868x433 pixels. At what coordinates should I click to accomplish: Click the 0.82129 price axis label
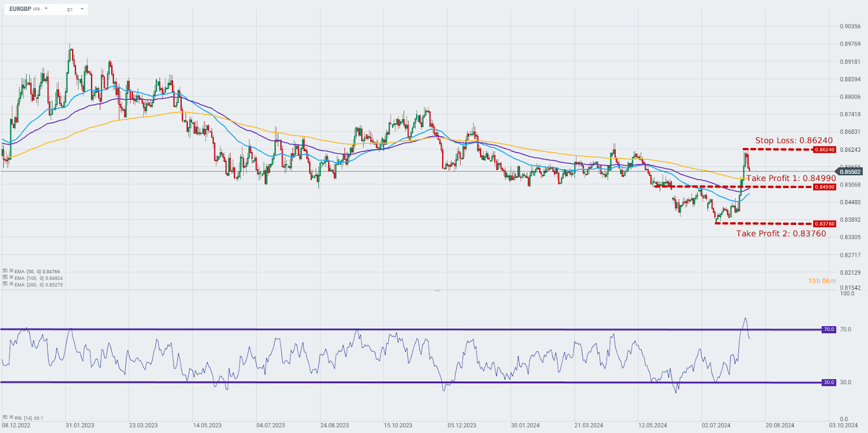(850, 273)
